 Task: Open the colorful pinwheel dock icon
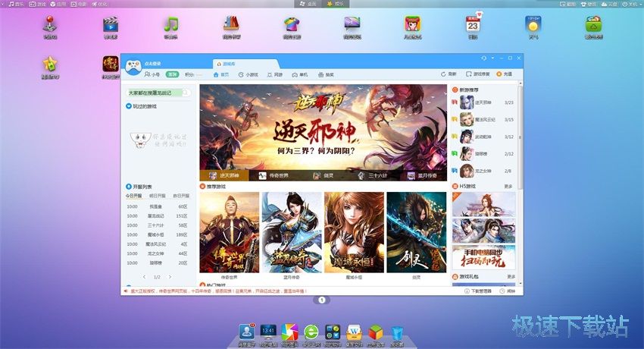(x=289, y=332)
